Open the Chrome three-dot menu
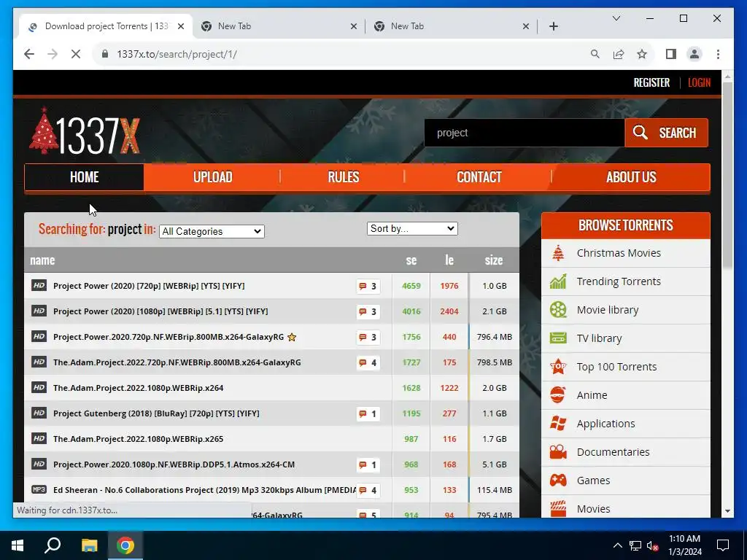Screen dimensions: 747x560 click(x=718, y=54)
